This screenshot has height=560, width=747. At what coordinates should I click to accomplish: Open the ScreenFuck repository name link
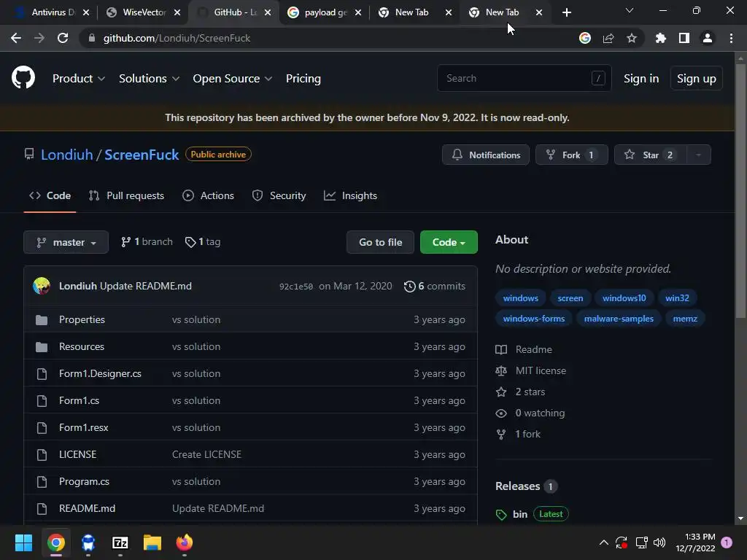pos(142,155)
